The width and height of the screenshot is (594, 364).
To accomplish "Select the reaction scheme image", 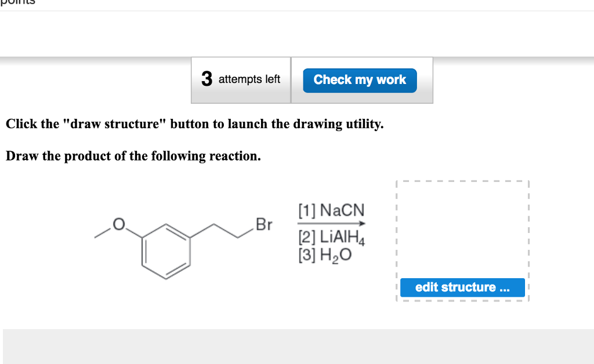I will pyautogui.click(x=232, y=243).
